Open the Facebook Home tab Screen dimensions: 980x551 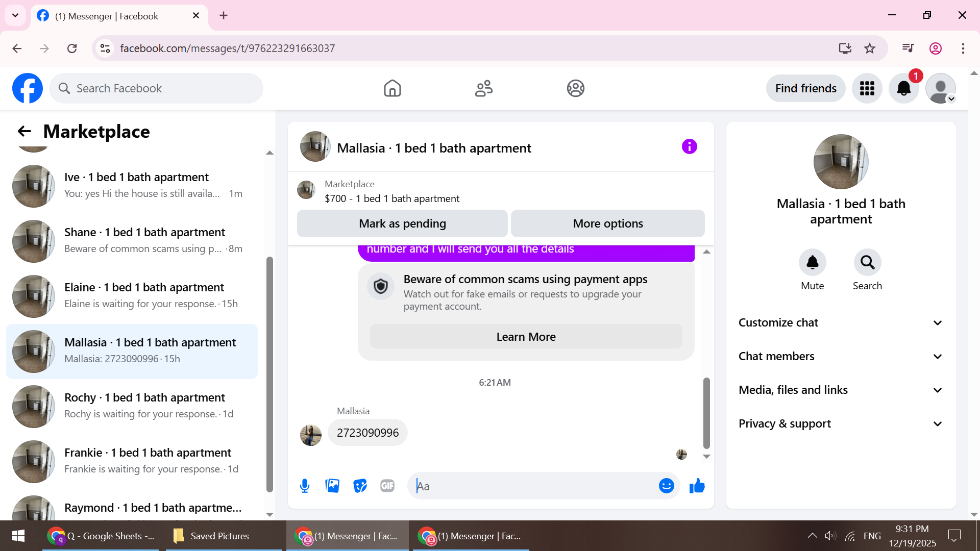(x=392, y=88)
